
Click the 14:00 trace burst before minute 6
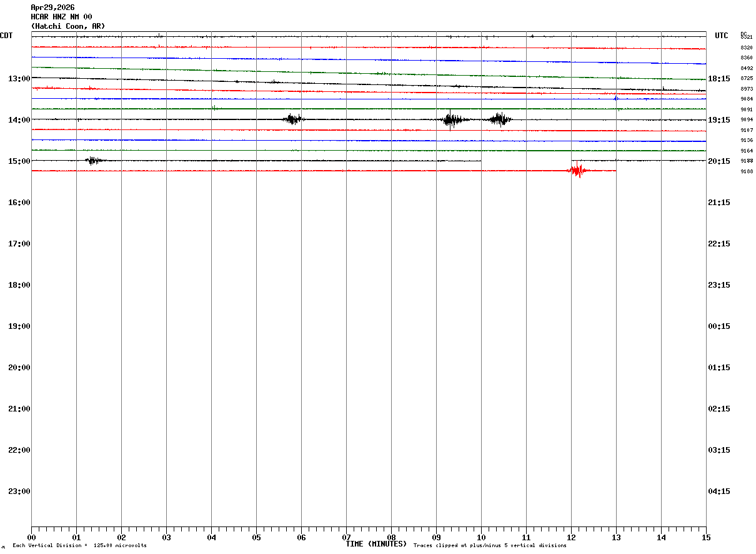pyautogui.click(x=293, y=119)
